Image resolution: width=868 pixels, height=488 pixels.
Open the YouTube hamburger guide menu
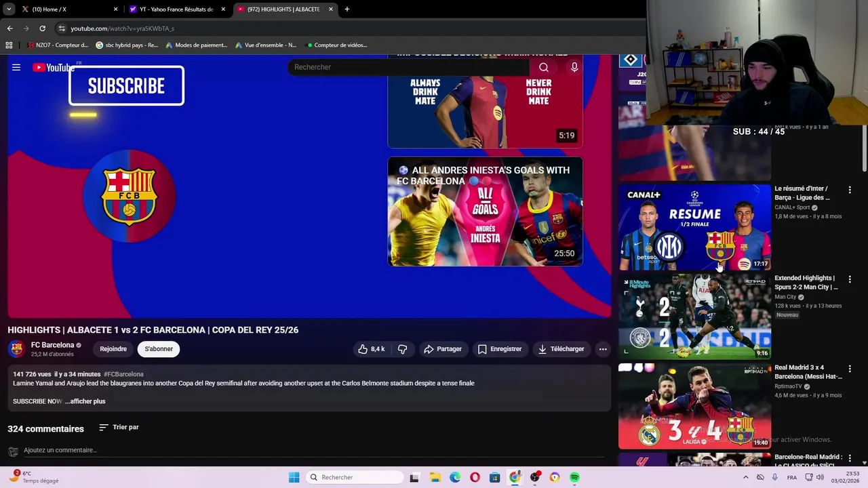coord(16,67)
